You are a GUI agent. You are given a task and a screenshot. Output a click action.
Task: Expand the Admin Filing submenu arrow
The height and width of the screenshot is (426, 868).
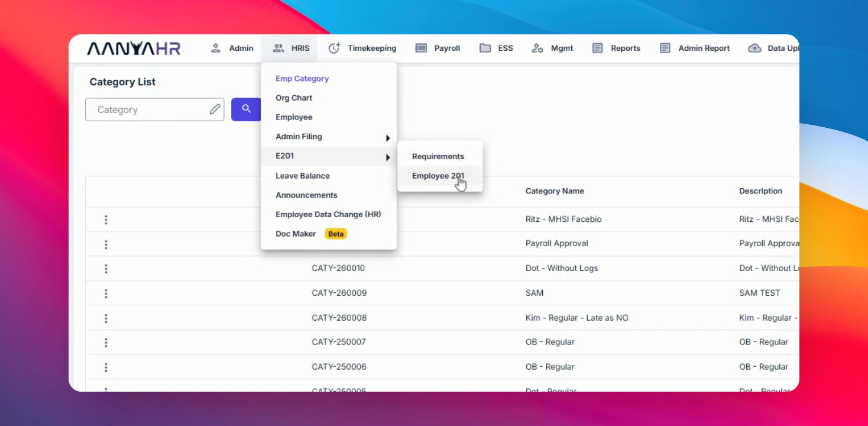click(388, 138)
